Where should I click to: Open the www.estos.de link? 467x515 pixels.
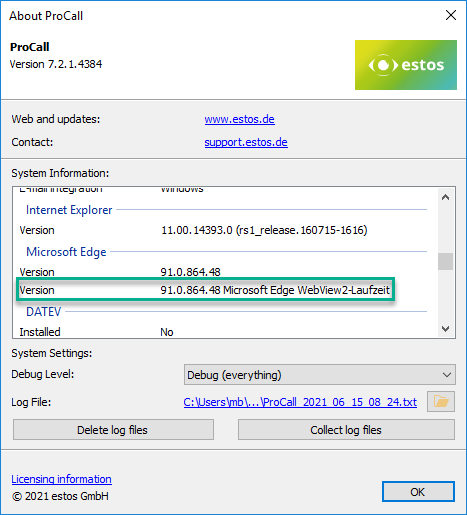(x=239, y=119)
